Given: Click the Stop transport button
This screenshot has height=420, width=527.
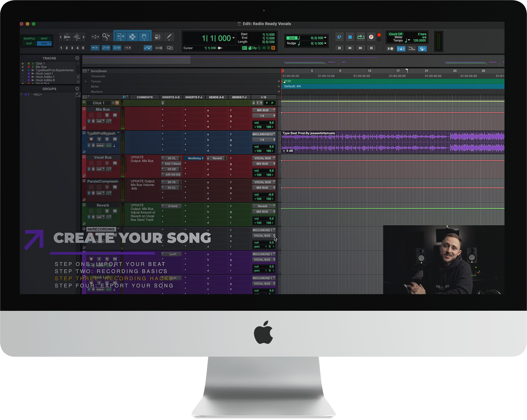Looking at the screenshot, I should point(350,37).
